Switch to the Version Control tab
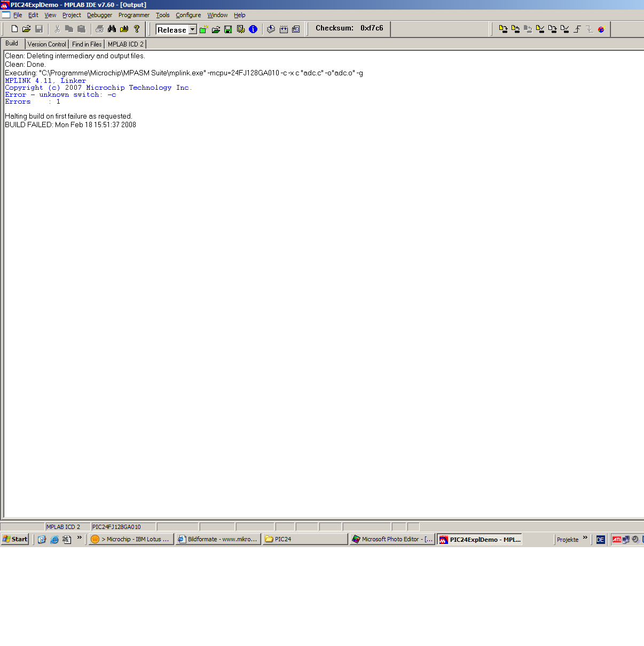This screenshot has width=644, height=646. click(47, 44)
